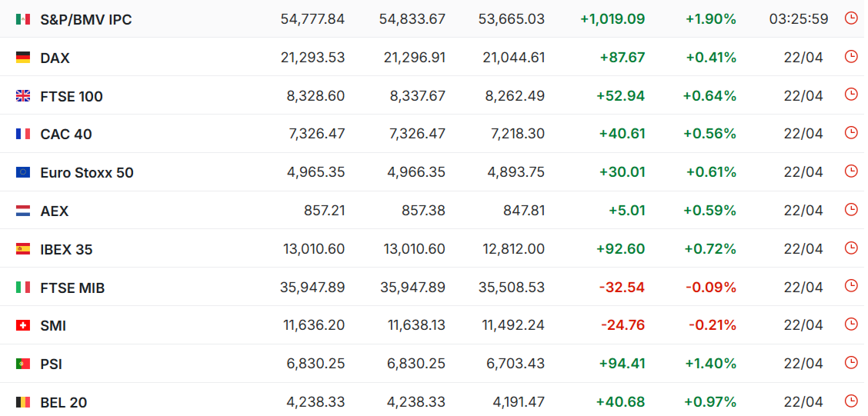868x416 pixels.
Task: Click the red clock icon beside CAC 40
Action: click(850, 133)
